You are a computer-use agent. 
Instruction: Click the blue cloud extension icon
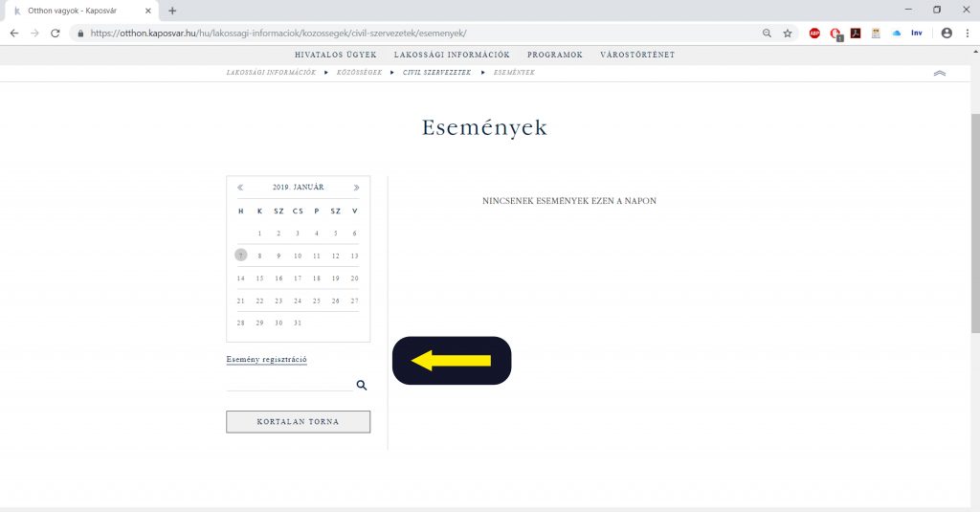[x=897, y=33]
